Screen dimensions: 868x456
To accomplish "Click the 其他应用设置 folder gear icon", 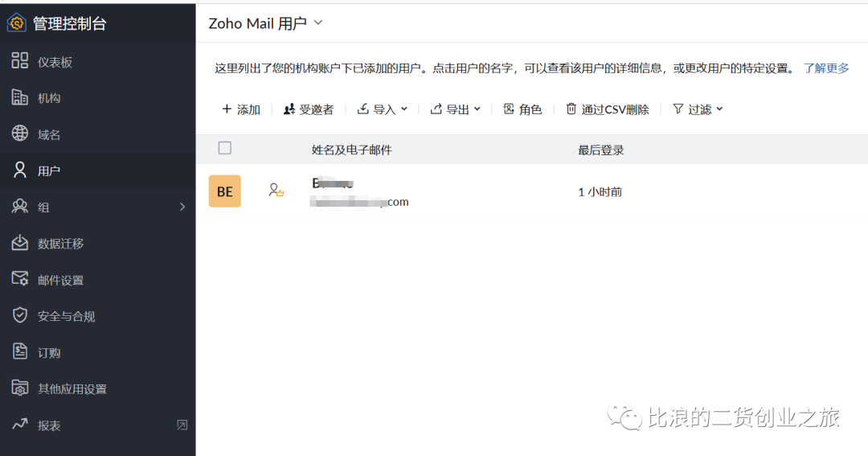I will (20, 388).
